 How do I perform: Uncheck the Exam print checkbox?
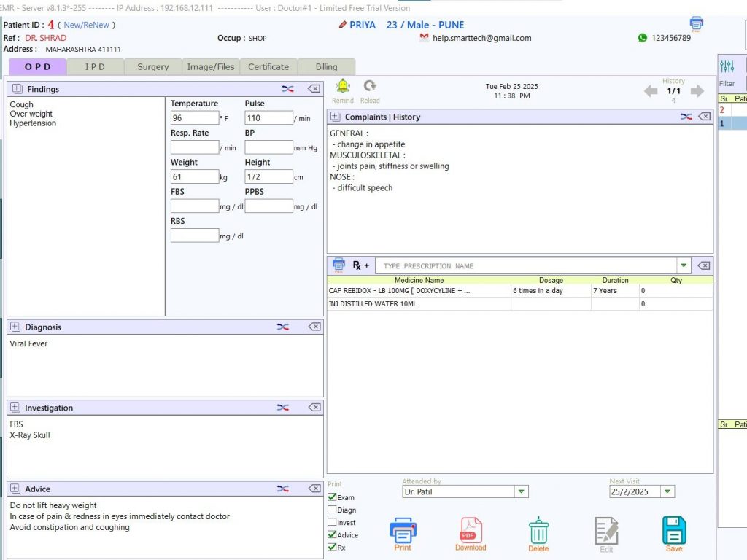pyautogui.click(x=333, y=497)
